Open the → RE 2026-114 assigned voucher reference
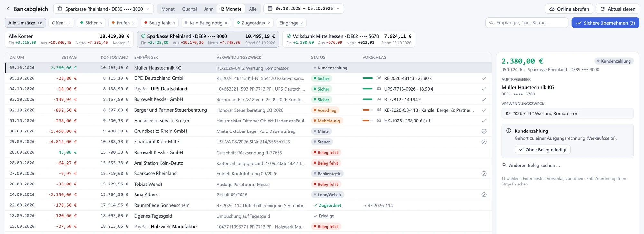This screenshot has height=234, width=644. 378,206
